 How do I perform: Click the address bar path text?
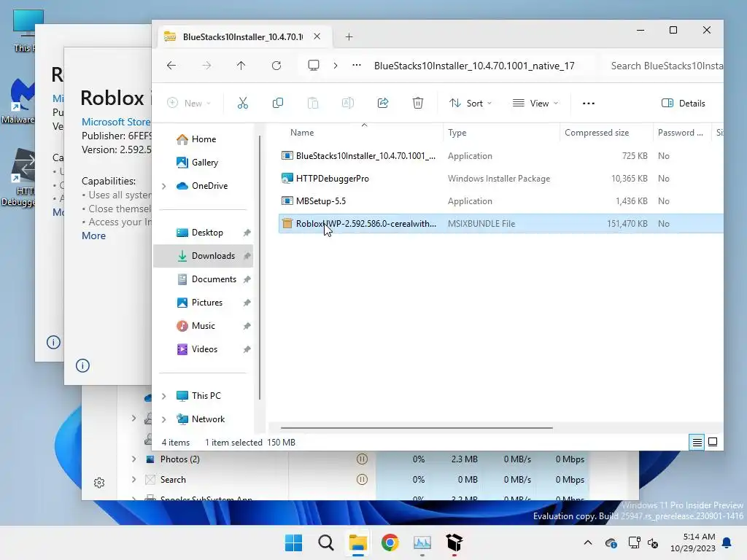[474, 66]
